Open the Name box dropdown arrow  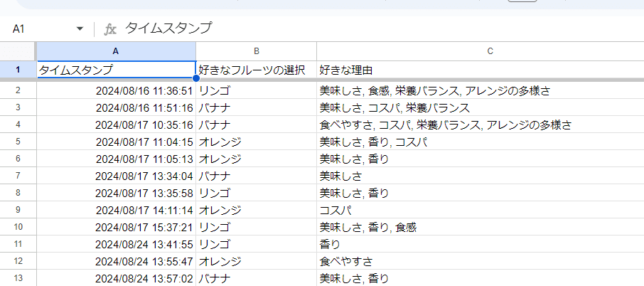pos(80,28)
